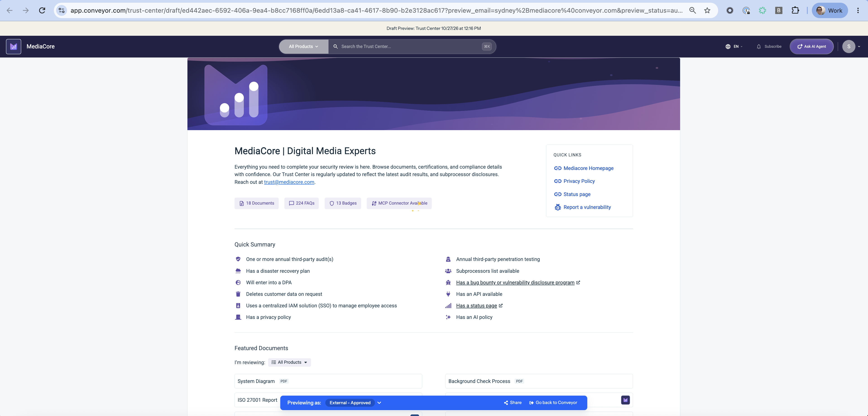Screen dimensions: 868x416
Task: Click the 224 FAQs chip
Action: tap(302, 203)
